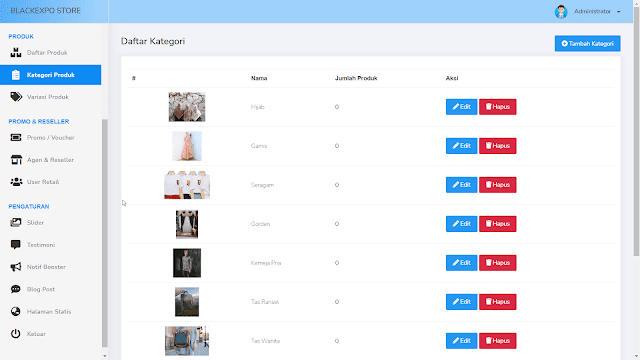Click the Keluar power icon
The width and height of the screenshot is (640, 360).
tap(16, 333)
